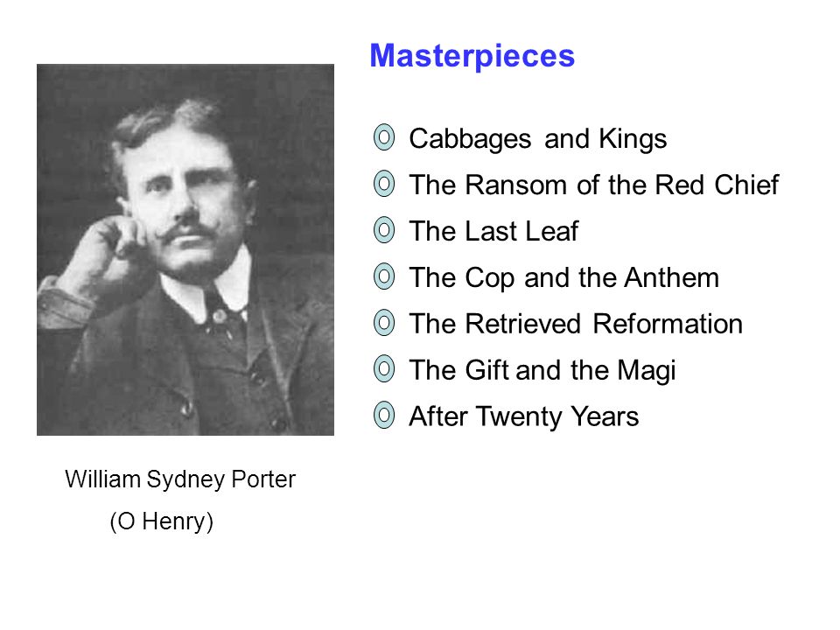The width and height of the screenshot is (840, 630).
Task: Select The Retrieved Reformation line
Action: (x=576, y=324)
